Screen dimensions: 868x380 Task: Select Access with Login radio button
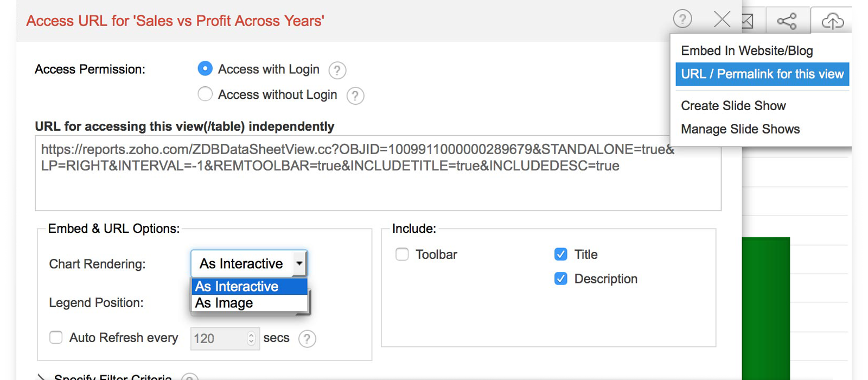(x=205, y=68)
